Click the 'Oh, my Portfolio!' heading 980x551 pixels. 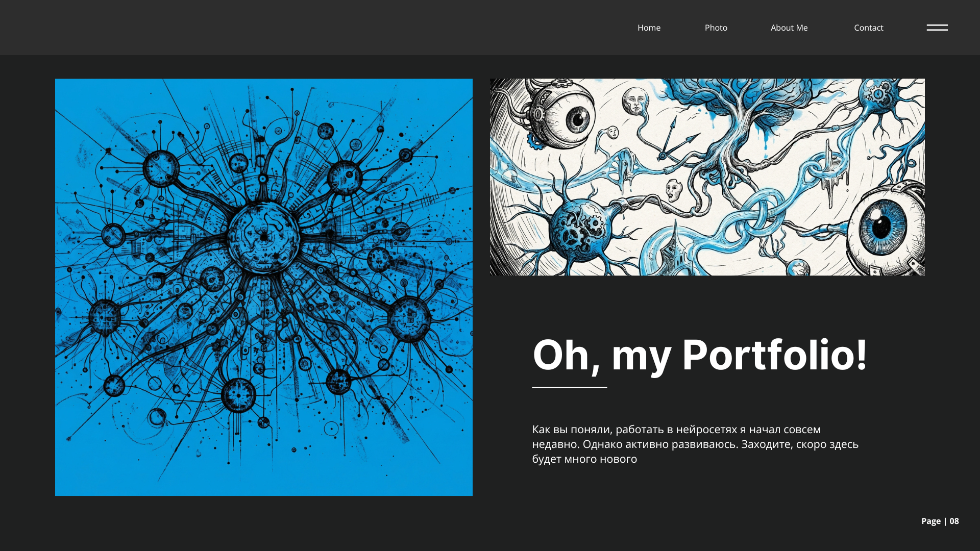click(x=699, y=355)
